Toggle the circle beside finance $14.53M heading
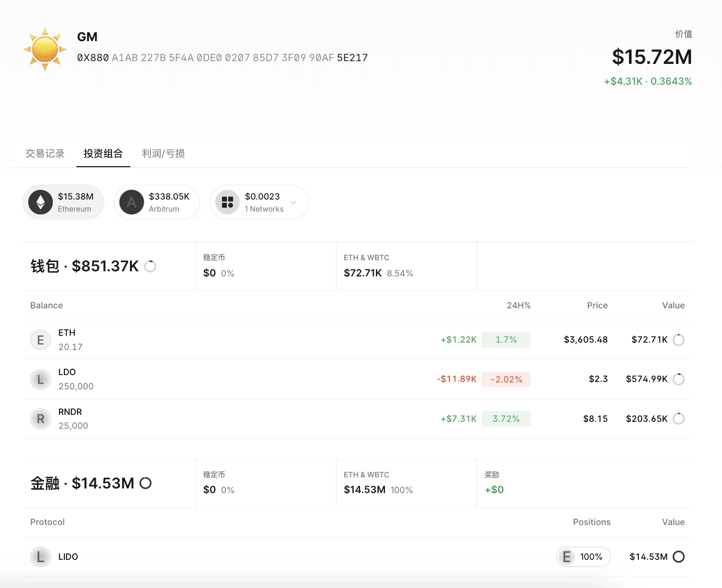Viewport: 722px width, 588px height. coord(145,483)
